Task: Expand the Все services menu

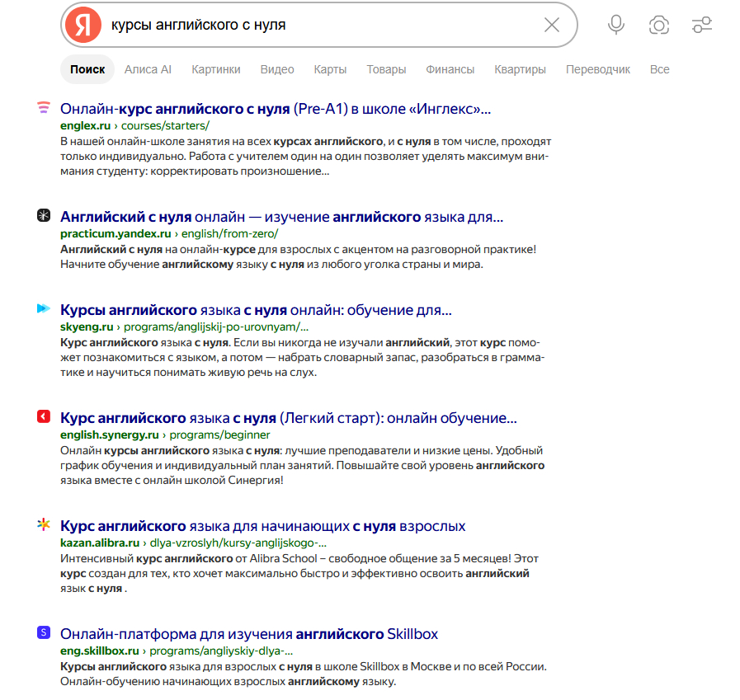Action: click(659, 69)
